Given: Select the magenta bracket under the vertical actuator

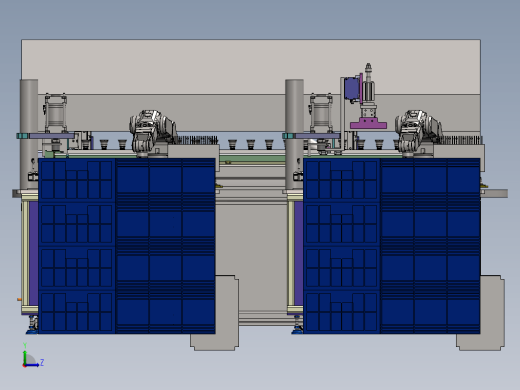Looking at the screenshot, I should click(x=368, y=123).
